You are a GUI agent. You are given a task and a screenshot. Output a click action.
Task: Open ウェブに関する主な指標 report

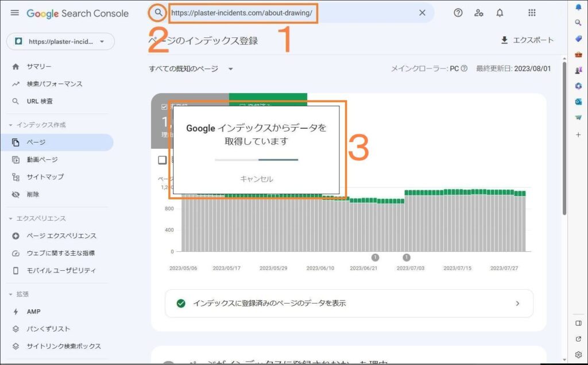click(x=60, y=253)
